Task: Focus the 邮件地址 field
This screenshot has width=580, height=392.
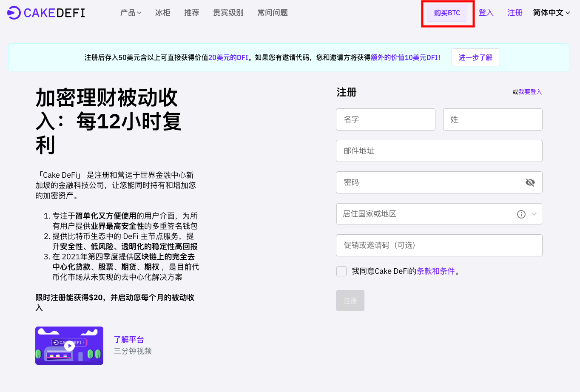Action: [439, 151]
